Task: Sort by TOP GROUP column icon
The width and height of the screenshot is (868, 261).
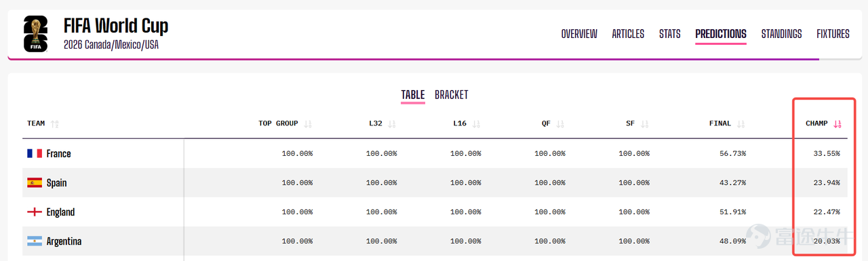Action: [308, 124]
